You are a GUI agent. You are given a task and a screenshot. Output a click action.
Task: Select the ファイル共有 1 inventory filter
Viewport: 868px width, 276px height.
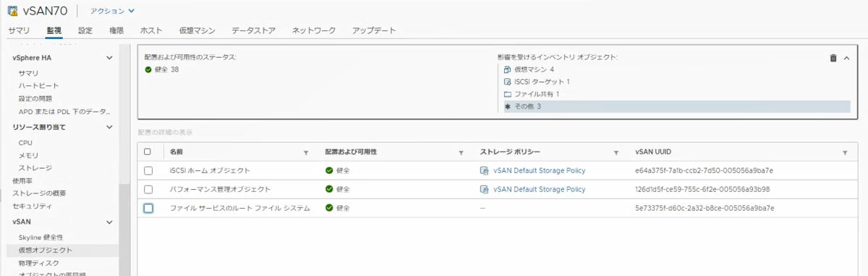tap(537, 94)
